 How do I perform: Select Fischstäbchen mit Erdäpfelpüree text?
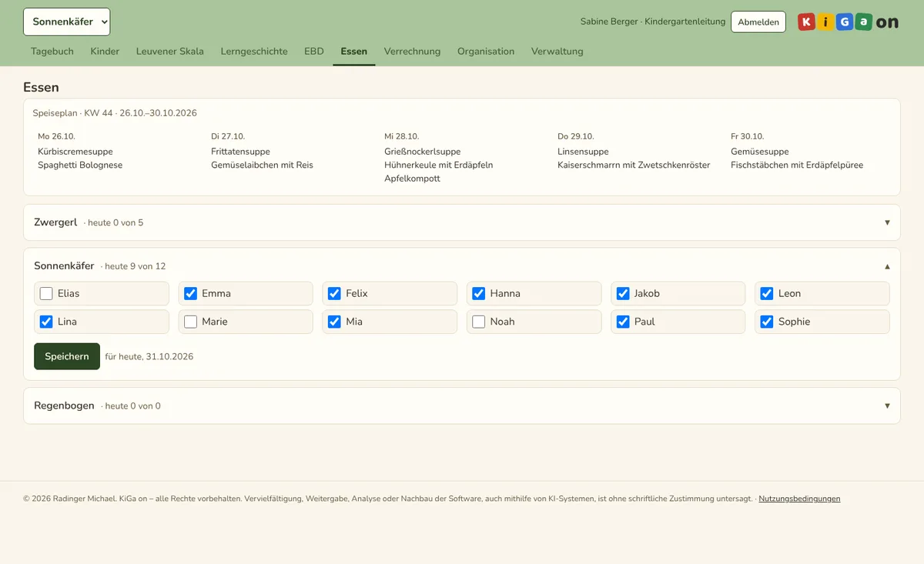click(x=797, y=165)
